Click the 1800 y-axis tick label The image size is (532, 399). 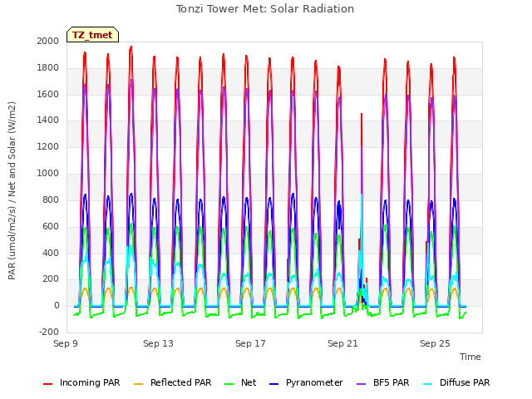coord(48,67)
